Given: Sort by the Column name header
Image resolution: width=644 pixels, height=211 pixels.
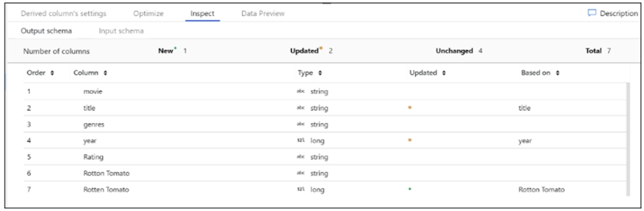Looking at the screenshot, I should click(90, 73).
